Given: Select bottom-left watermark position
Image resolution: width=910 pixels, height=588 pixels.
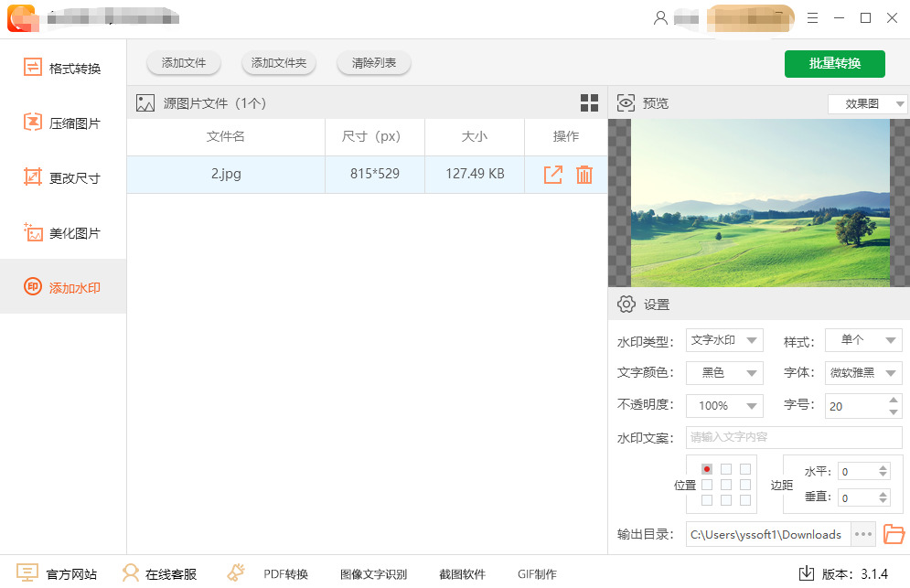Looking at the screenshot, I should 707,500.
